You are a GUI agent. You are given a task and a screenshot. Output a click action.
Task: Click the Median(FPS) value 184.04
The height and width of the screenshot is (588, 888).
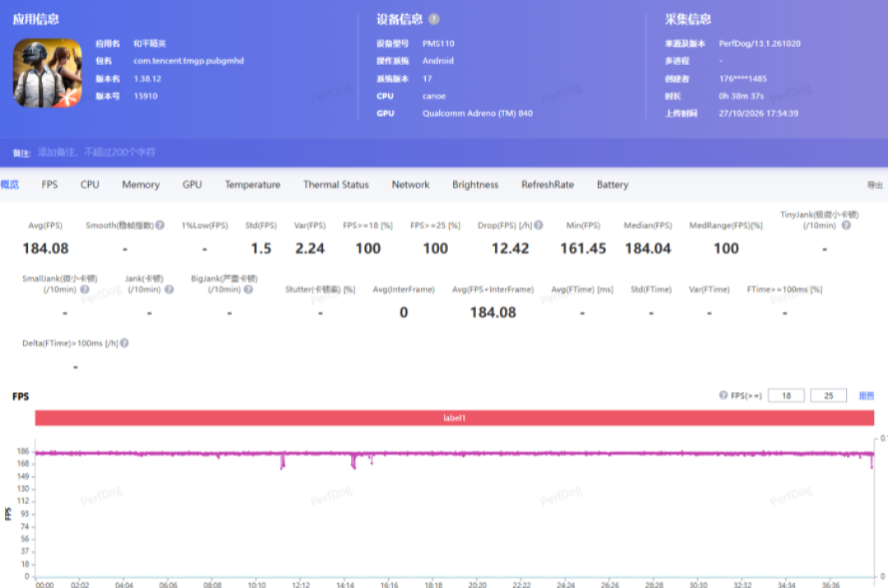(x=648, y=248)
